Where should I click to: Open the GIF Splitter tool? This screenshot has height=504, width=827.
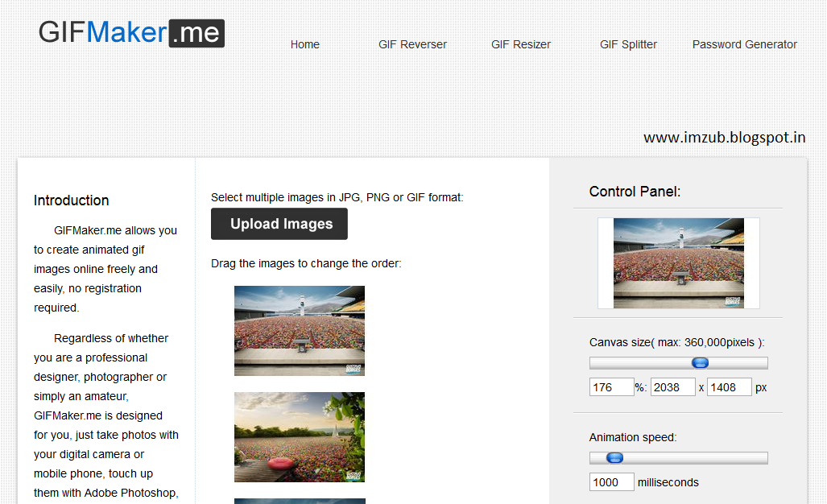coord(628,44)
